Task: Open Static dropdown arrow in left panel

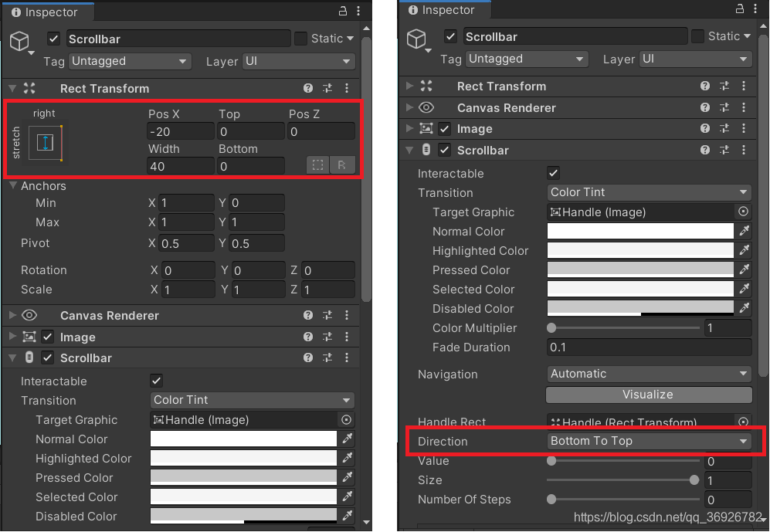Action: coord(350,39)
